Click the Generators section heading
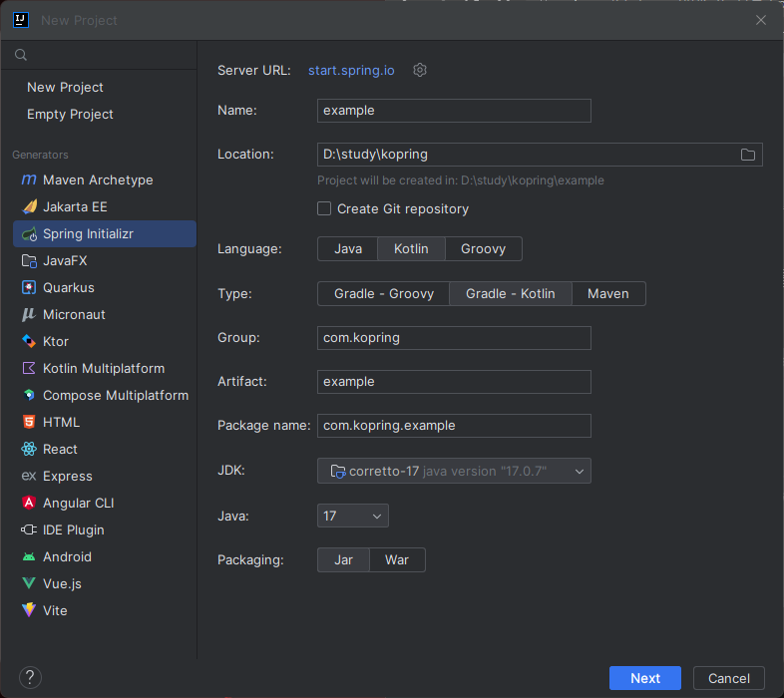 (x=40, y=155)
